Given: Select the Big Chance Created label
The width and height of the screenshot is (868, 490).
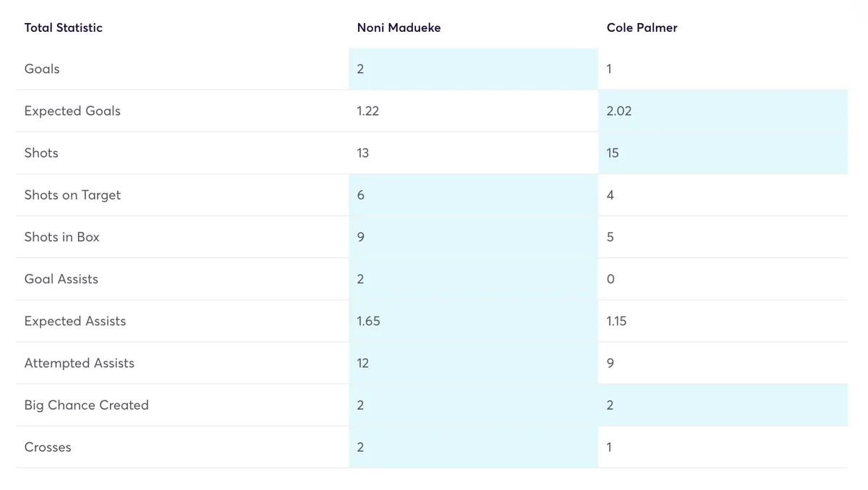Looking at the screenshot, I should [87, 405].
